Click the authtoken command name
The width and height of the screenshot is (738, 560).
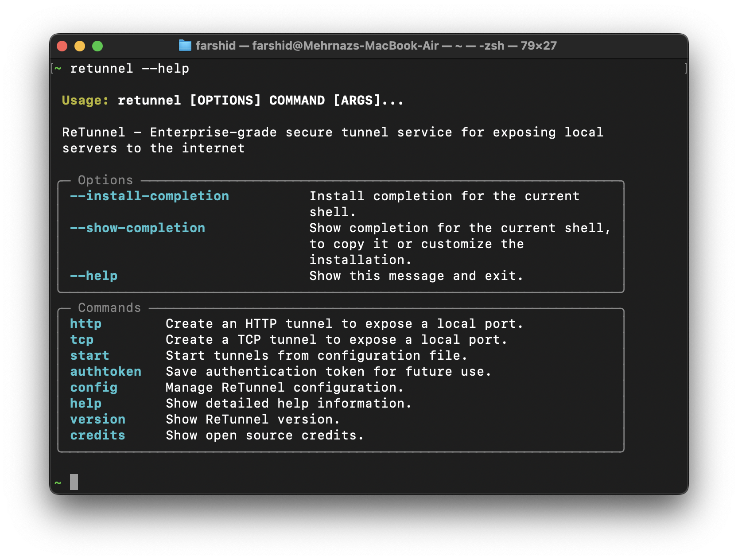[x=105, y=371]
